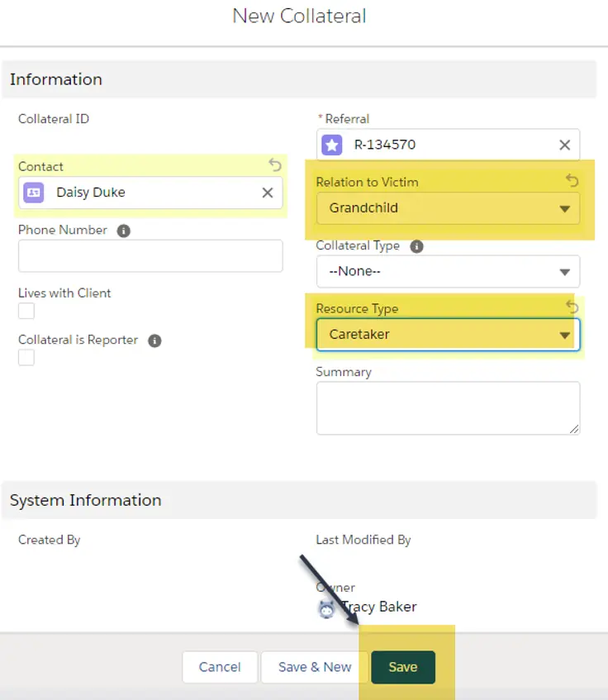Open the Collateral Type dropdown

pos(448,271)
